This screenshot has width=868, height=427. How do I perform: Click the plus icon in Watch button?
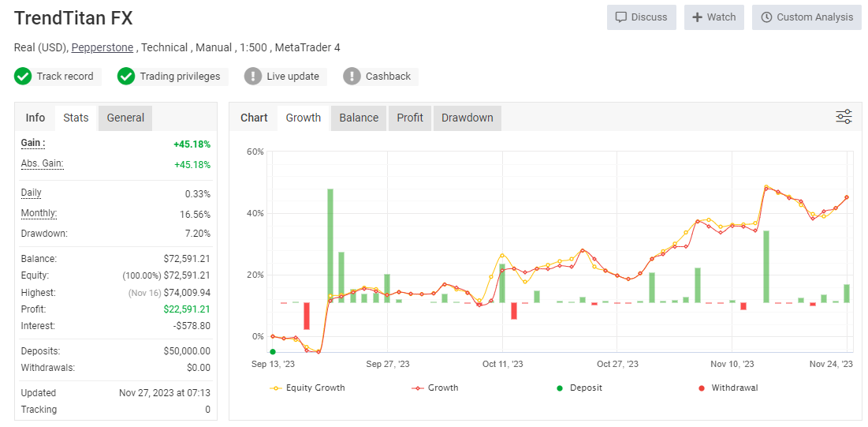click(697, 17)
